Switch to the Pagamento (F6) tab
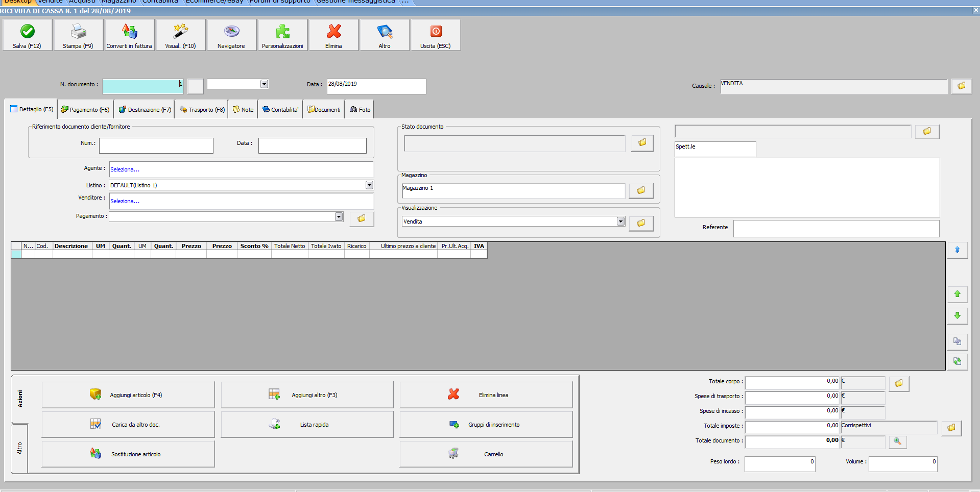This screenshot has width=980, height=492. click(x=85, y=110)
